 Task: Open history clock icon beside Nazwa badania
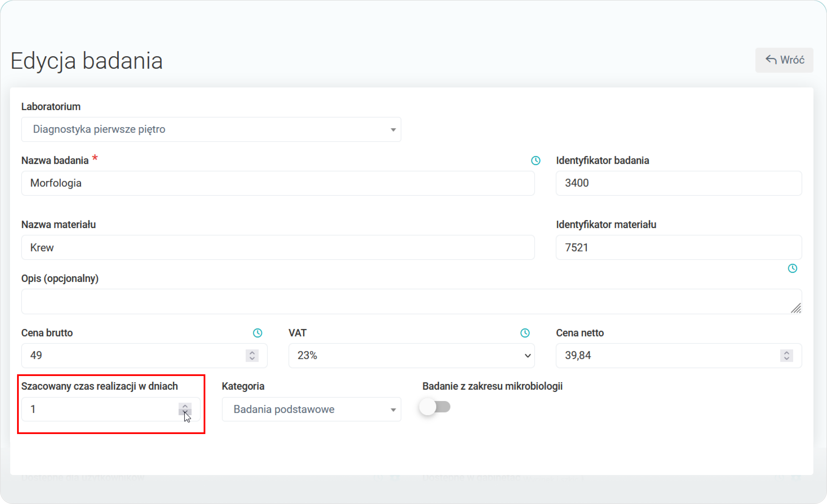point(536,160)
